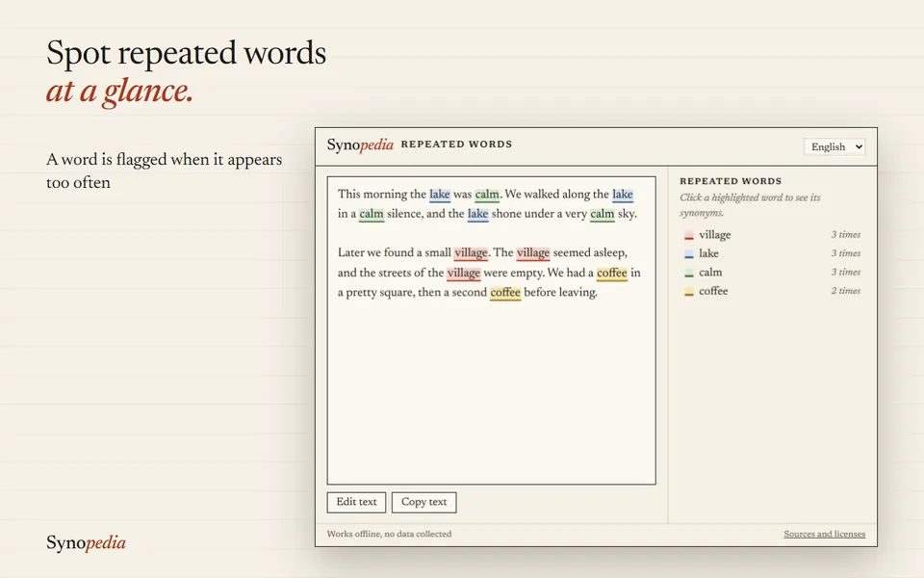
Task: Click the '3 times' count beside village
Action: (x=846, y=235)
